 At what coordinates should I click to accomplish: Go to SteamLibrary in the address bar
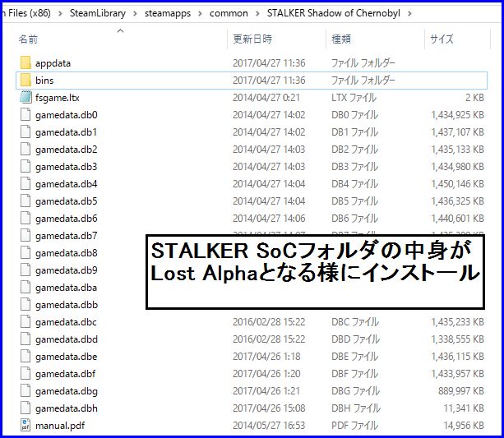[98, 13]
